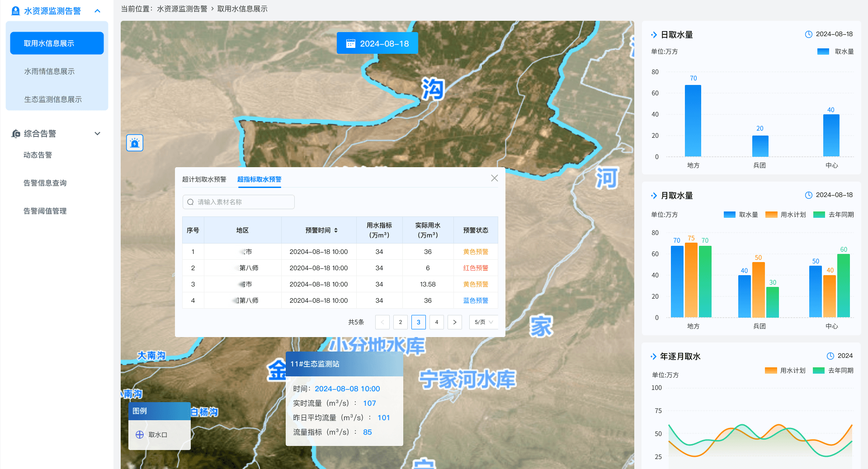868x469 pixels.
Task: Click the clock icon beside 月取水量 date
Action: tap(809, 195)
